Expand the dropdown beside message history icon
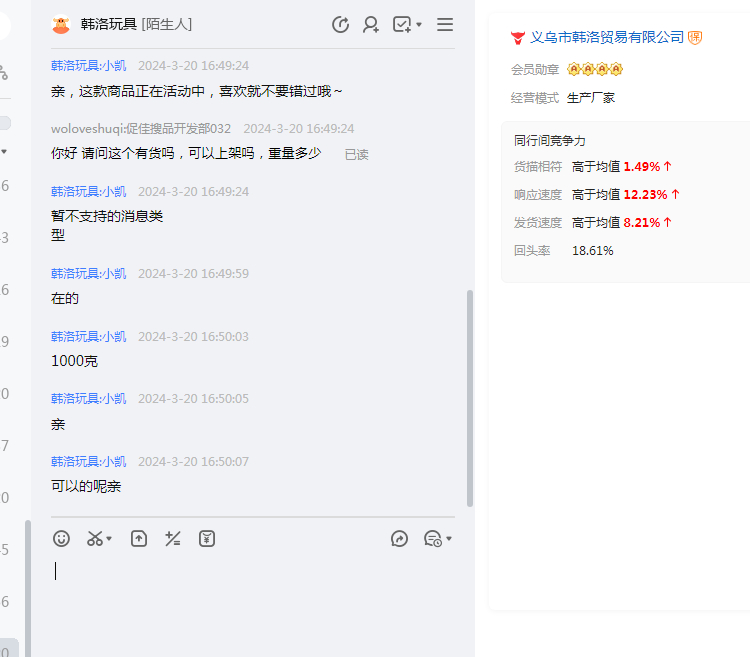The image size is (750, 657). 449,539
